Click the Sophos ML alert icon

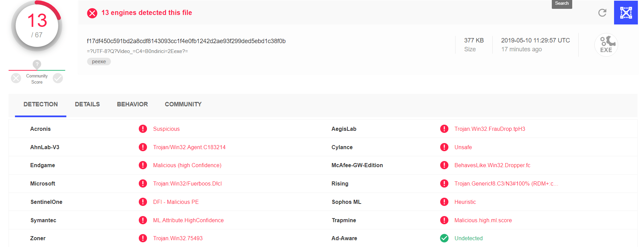coord(444,202)
